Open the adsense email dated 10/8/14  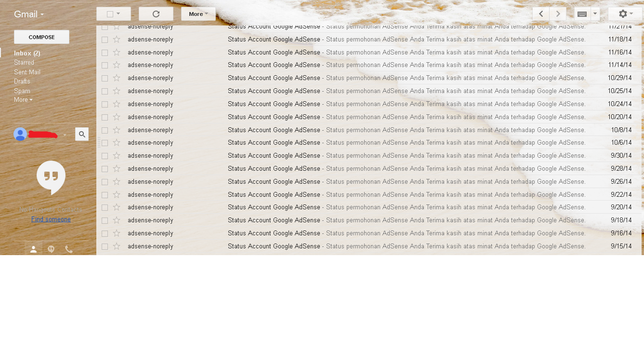point(369,130)
